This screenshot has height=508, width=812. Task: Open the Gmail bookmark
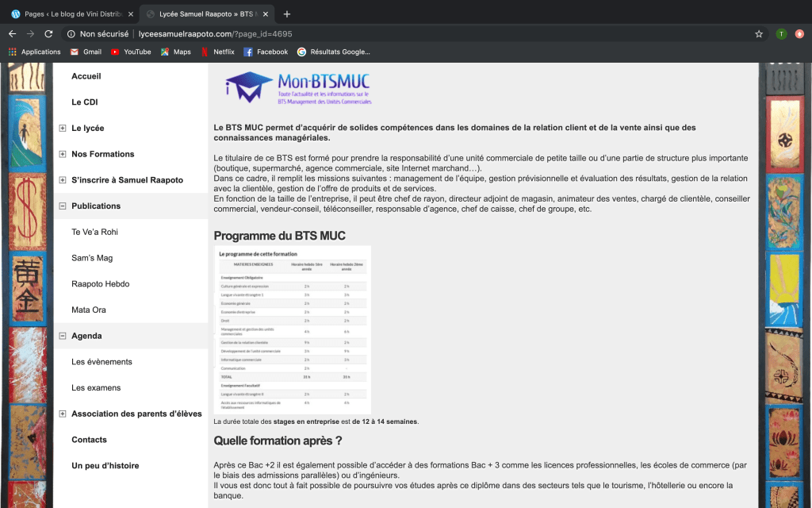86,52
